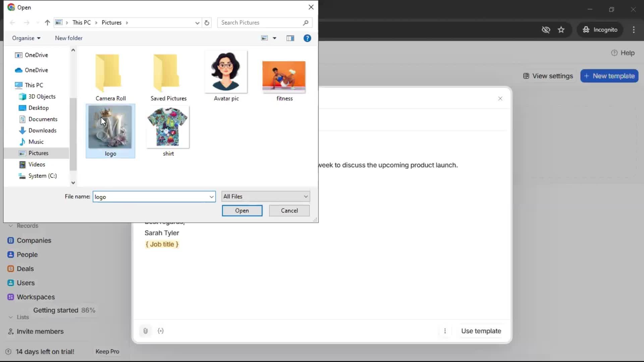Expand the file name history dropdown
This screenshot has height=362, width=644.
[x=211, y=197]
